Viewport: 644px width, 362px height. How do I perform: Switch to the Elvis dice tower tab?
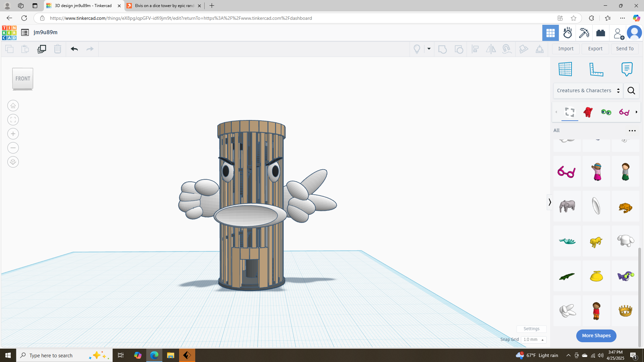[164, 6]
